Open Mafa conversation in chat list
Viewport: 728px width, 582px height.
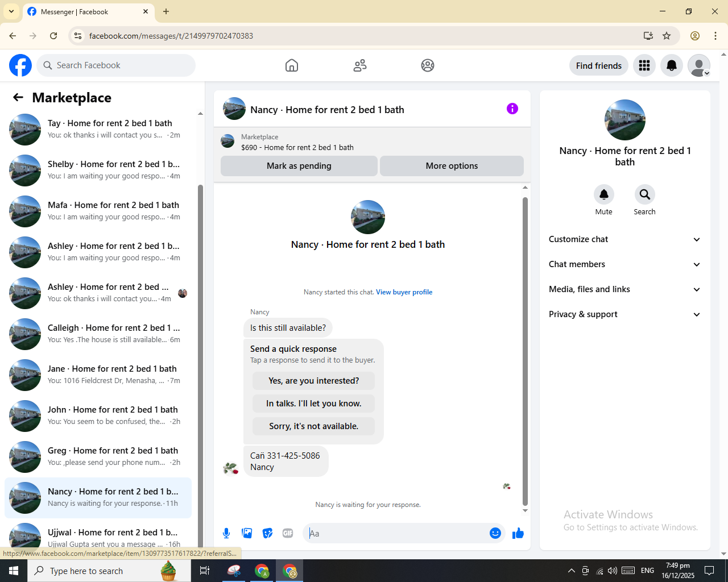(98, 211)
